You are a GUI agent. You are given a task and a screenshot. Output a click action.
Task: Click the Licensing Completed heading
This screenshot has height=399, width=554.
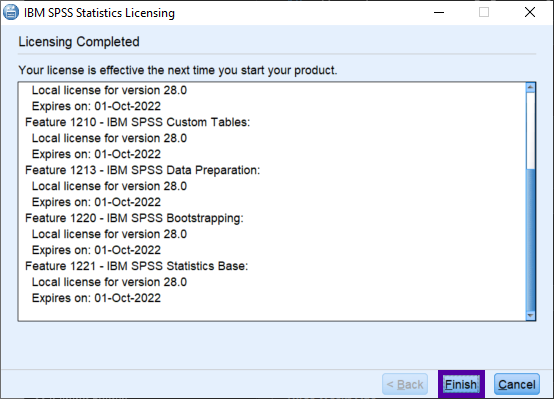tap(79, 42)
